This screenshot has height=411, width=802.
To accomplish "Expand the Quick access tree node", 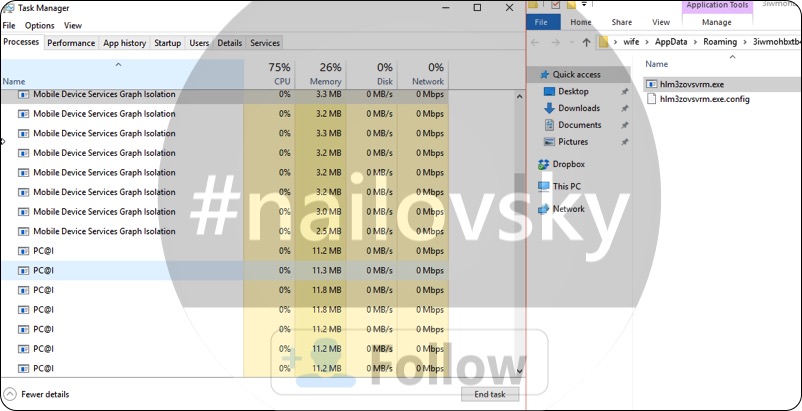I will 533,74.
